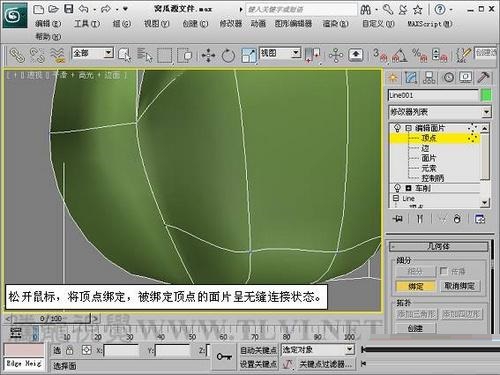Viewport: 500px width, 375px height.
Task: Open the Select by Name list tool
Action: (x=144, y=55)
